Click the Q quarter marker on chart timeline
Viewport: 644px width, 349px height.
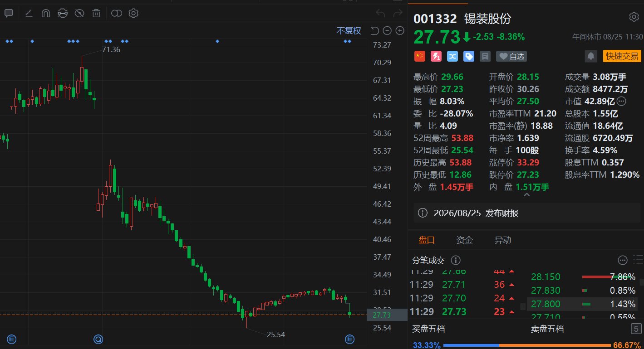click(98, 339)
